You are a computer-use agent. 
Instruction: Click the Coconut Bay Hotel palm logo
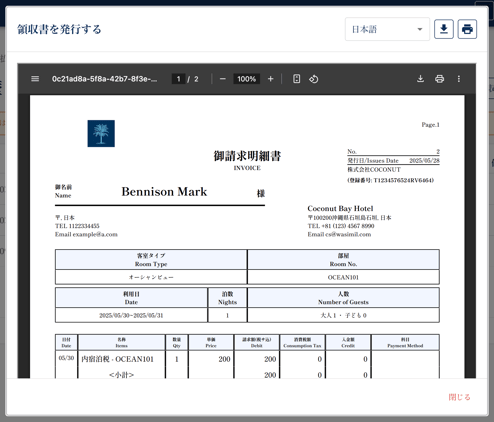pyautogui.click(x=101, y=133)
